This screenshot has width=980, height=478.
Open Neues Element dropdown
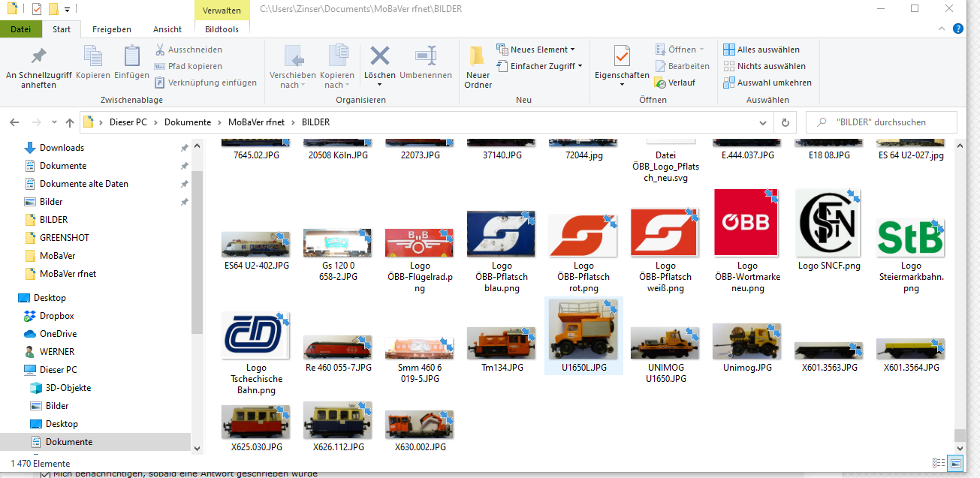click(x=535, y=50)
